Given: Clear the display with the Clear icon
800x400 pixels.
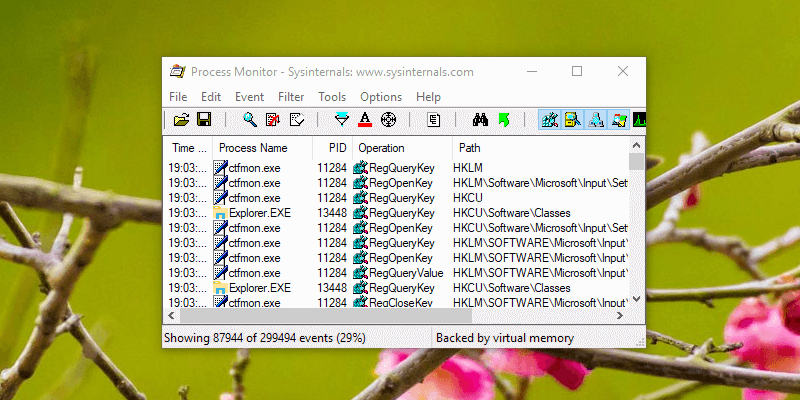Looking at the screenshot, I should (x=296, y=120).
